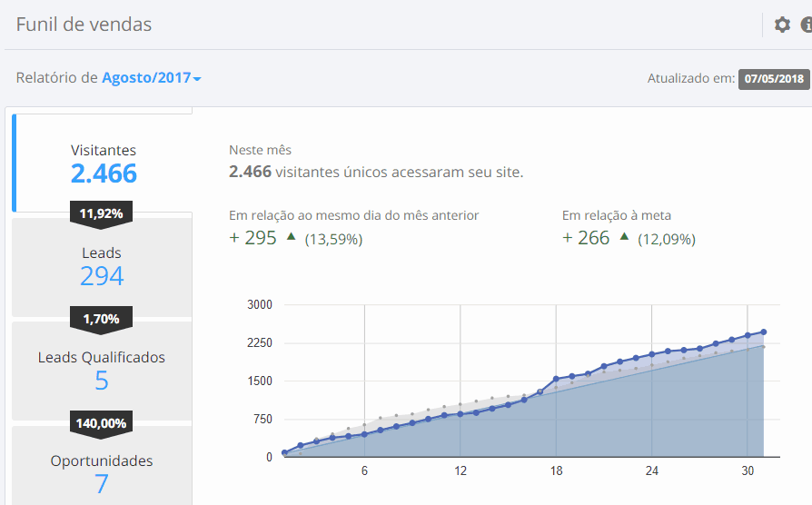Click the y-axis label 3000
Viewport: 812px width, 505px height.
point(260,304)
